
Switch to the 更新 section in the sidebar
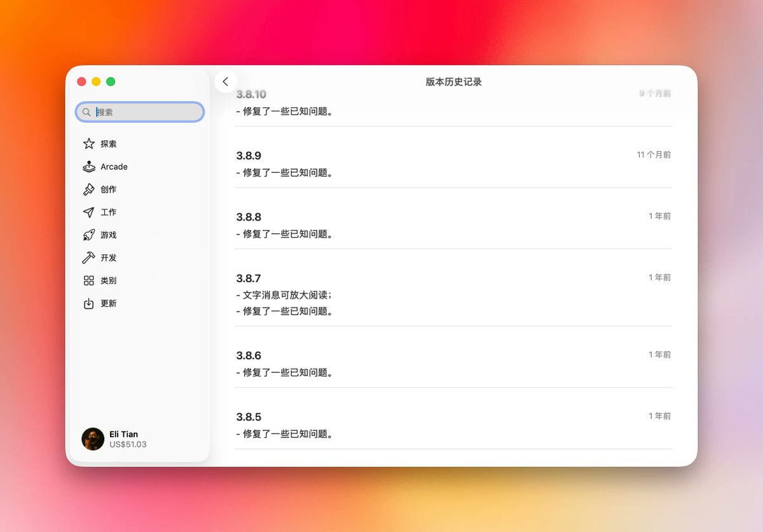(107, 303)
